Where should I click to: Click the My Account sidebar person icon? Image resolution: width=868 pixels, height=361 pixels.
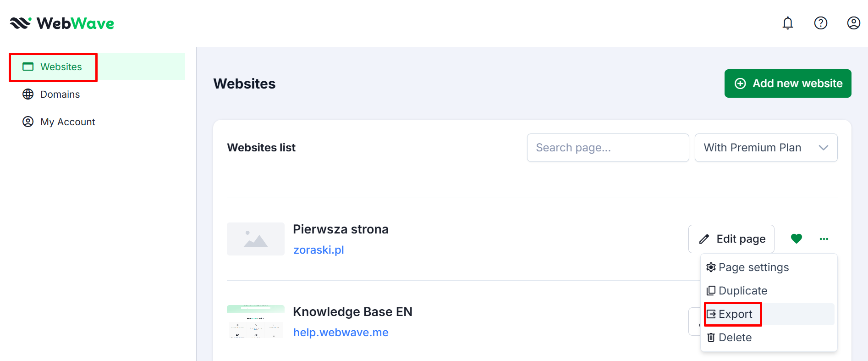[28, 122]
